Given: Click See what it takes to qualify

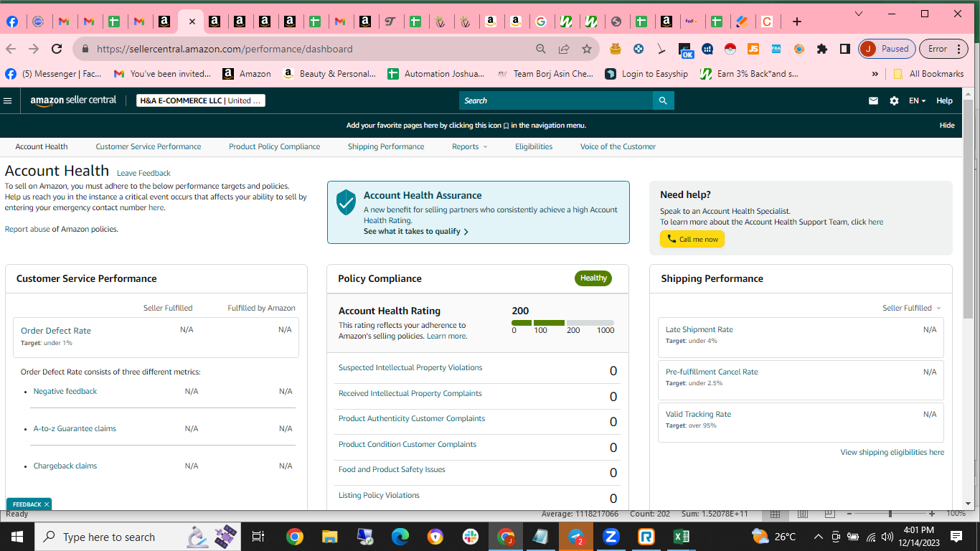Looking at the screenshot, I should (416, 231).
